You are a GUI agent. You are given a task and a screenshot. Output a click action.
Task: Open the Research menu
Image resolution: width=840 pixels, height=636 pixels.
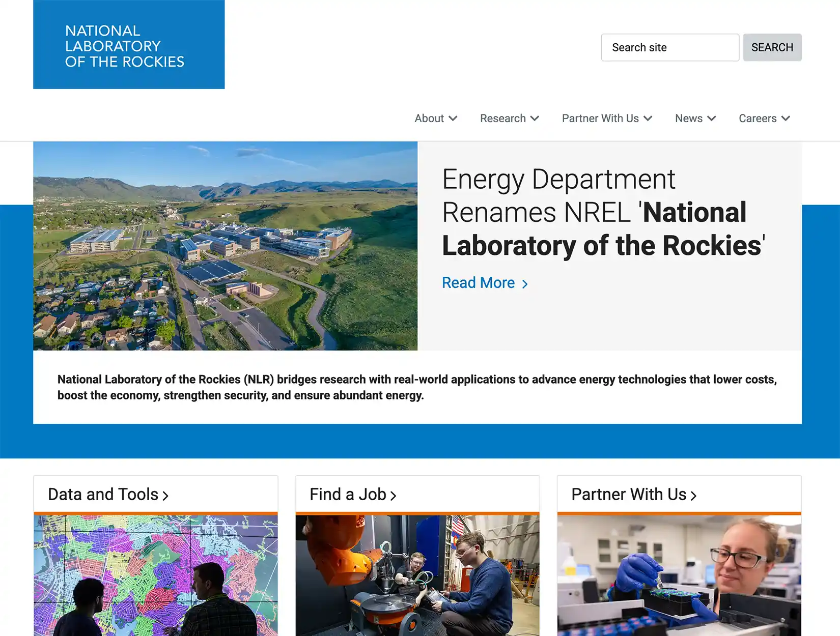click(x=502, y=119)
